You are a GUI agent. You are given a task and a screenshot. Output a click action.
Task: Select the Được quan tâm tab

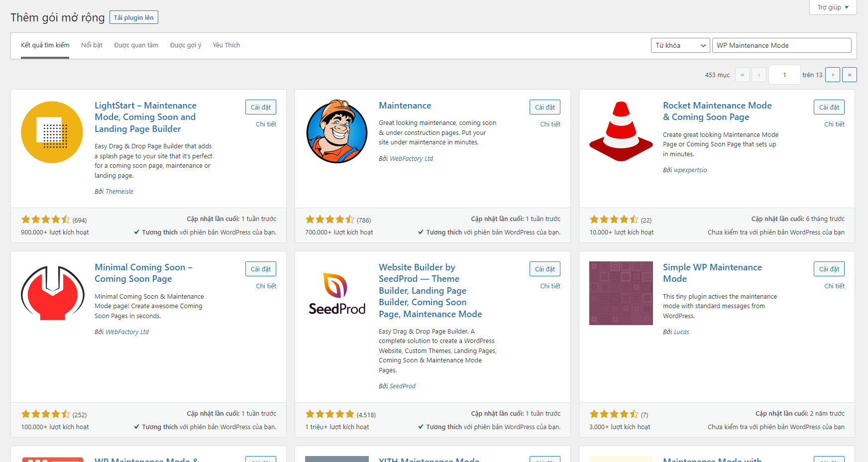point(135,45)
